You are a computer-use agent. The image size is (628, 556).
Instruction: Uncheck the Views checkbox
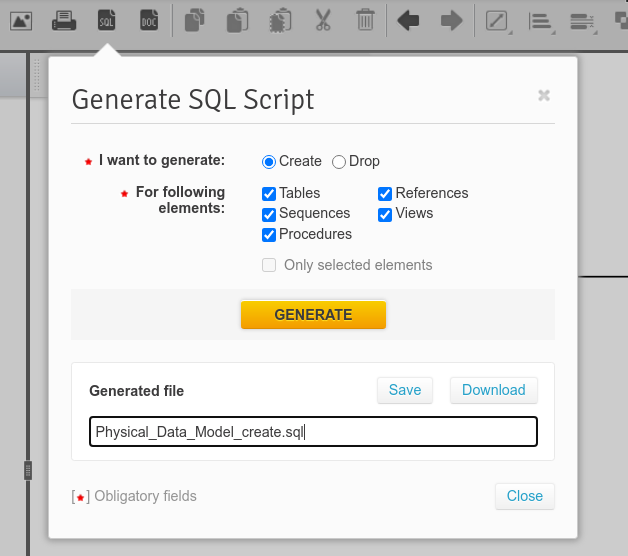point(385,215)
